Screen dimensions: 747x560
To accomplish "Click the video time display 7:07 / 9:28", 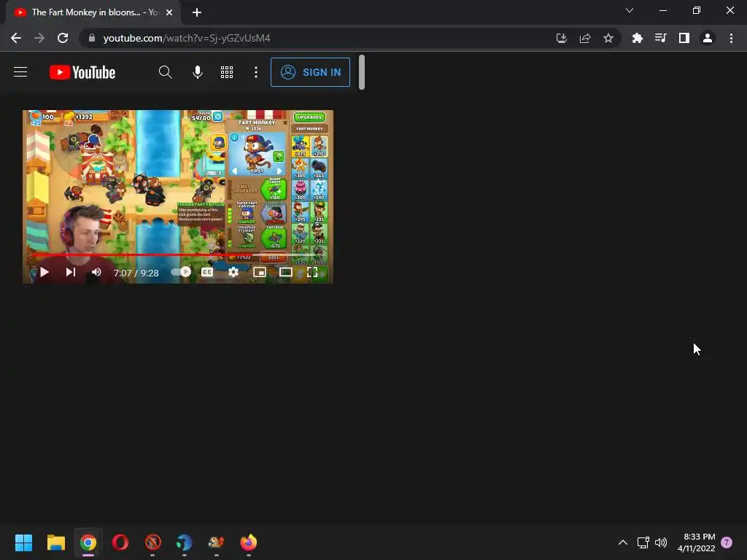I will 136,273.
